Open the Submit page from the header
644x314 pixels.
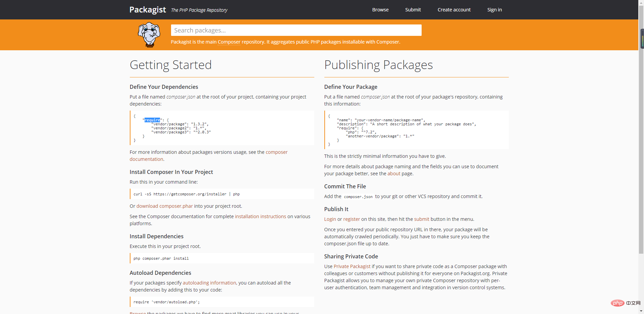(413, 10)
